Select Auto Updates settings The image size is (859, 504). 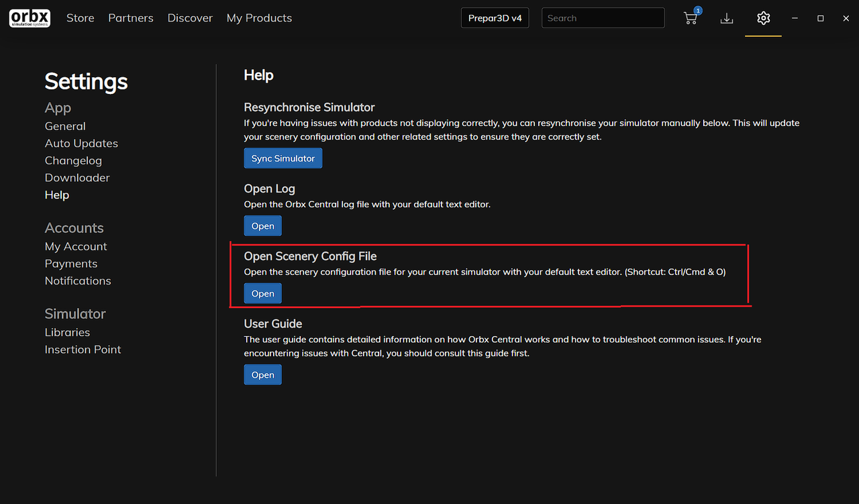pos(81,143)
